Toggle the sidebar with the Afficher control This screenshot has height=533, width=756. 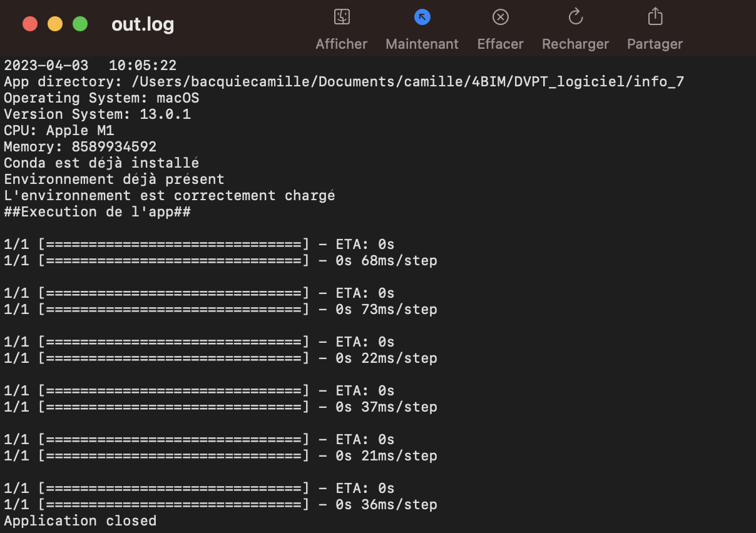[341, 17]
